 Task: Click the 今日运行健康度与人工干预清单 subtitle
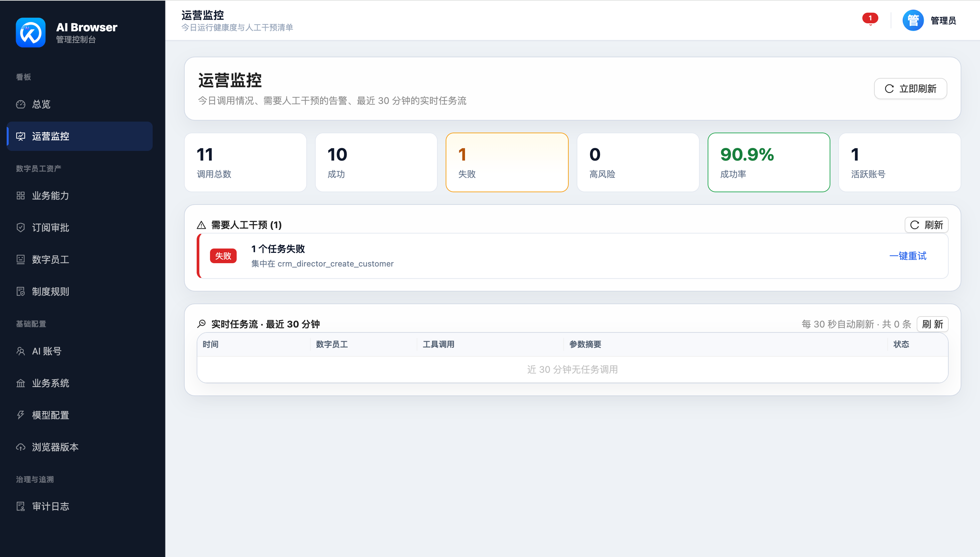pos(237,28)
